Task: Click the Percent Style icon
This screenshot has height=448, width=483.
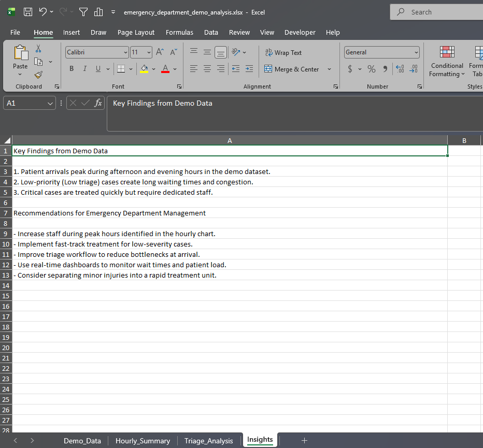Action: (372, 69)
